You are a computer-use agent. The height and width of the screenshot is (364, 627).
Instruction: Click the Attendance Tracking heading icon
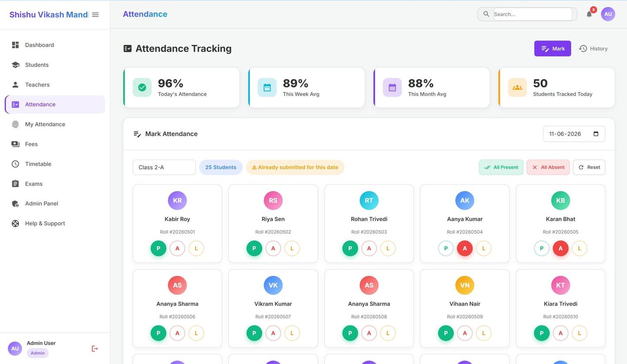pos(128,48)
